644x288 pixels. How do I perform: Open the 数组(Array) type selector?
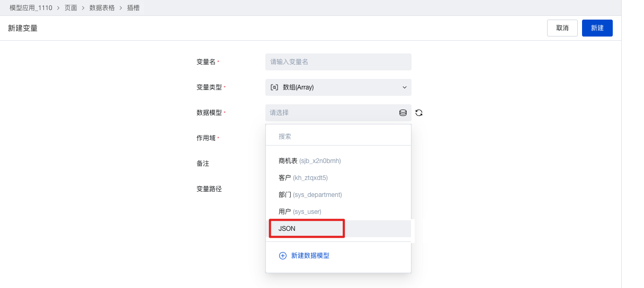[338, 87]
